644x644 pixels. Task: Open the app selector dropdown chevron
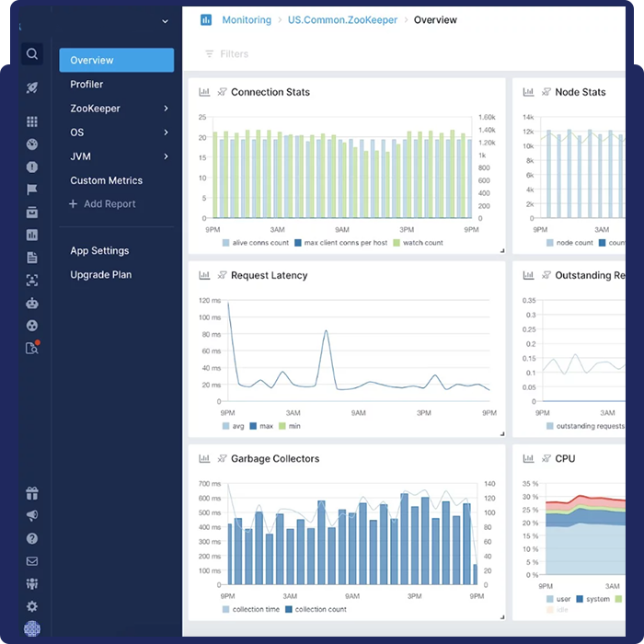165,21
